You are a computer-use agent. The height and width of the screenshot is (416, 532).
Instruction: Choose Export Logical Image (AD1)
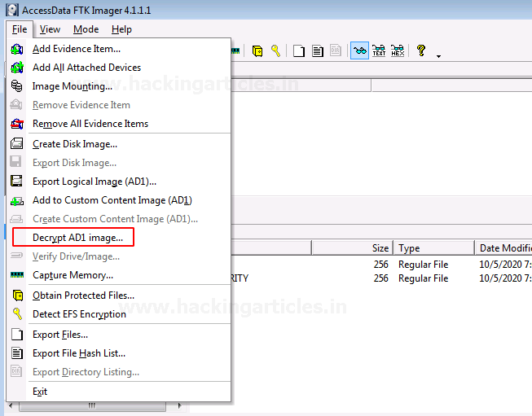(x=118, y=182)
